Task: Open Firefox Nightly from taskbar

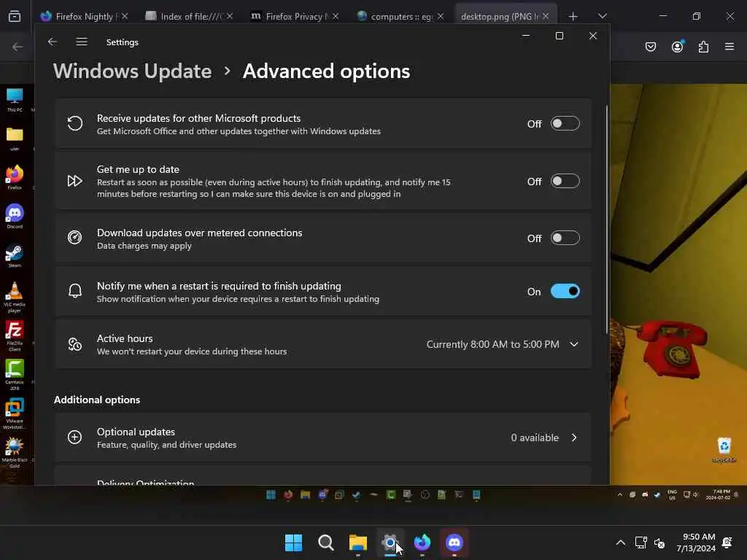Action: point(422,542)
